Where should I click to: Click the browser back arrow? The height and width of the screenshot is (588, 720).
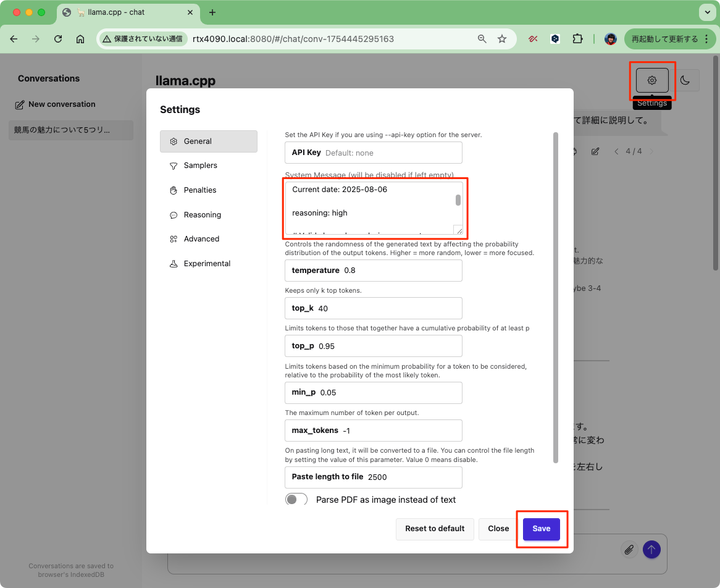click(14, 39)
